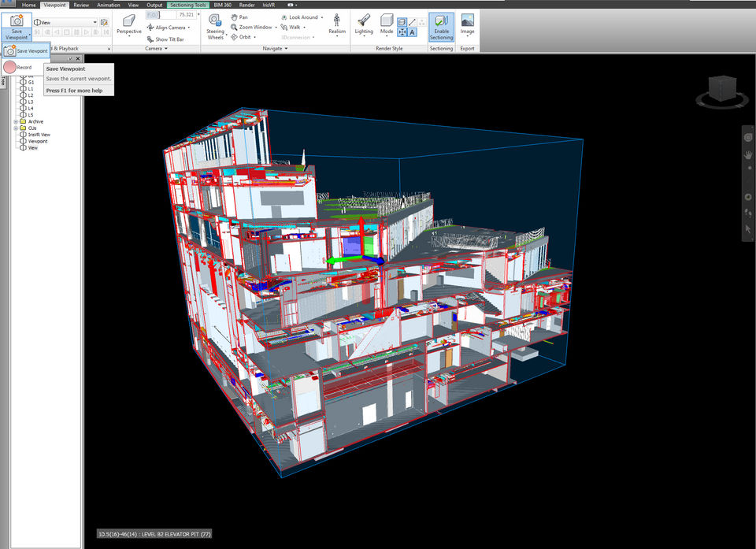Toggle points display in Render Style
The image size is (756, 549).
(422, 22)
